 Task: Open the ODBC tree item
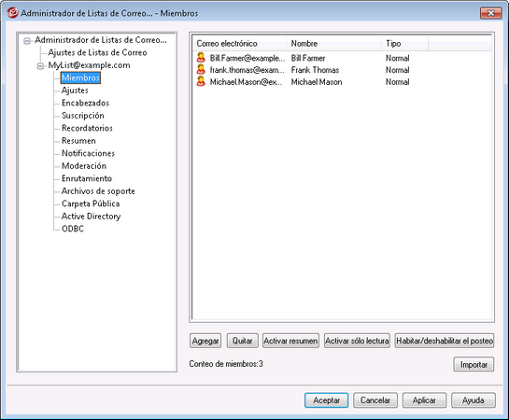click(73, 229)
